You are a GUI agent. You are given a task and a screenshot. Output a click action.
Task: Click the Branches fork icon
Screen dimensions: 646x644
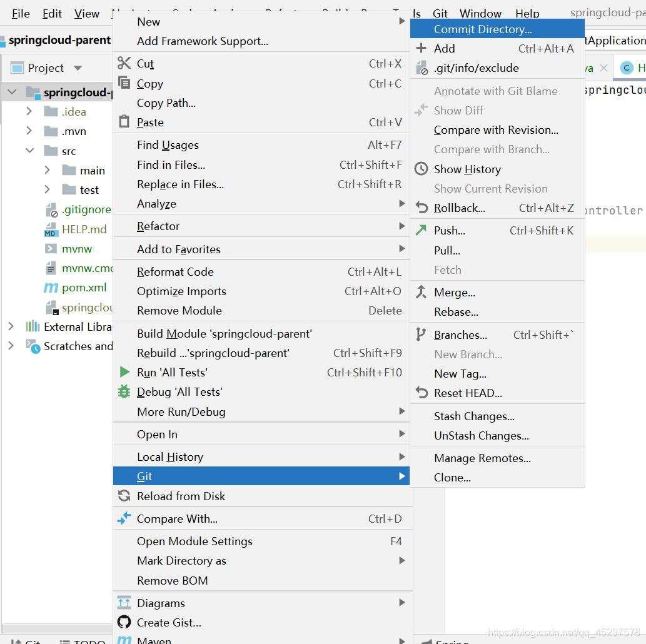422,335
